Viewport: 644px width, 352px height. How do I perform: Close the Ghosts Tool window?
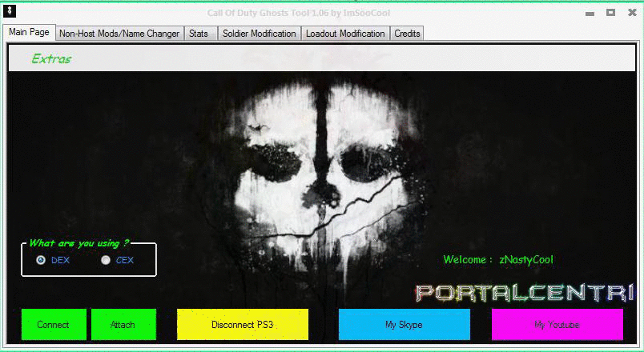pyautogui.click(x=632, y=13)
